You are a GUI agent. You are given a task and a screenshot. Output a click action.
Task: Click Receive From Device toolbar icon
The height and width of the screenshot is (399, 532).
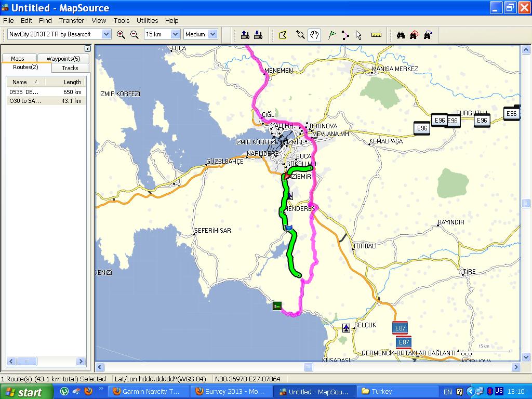[x=258, y=35]
